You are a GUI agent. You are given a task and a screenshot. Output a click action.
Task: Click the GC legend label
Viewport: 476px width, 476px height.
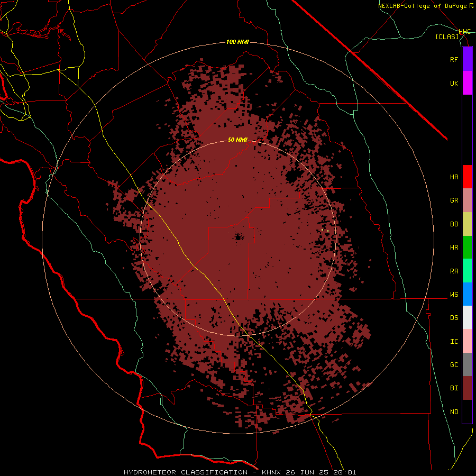(454, 364)
